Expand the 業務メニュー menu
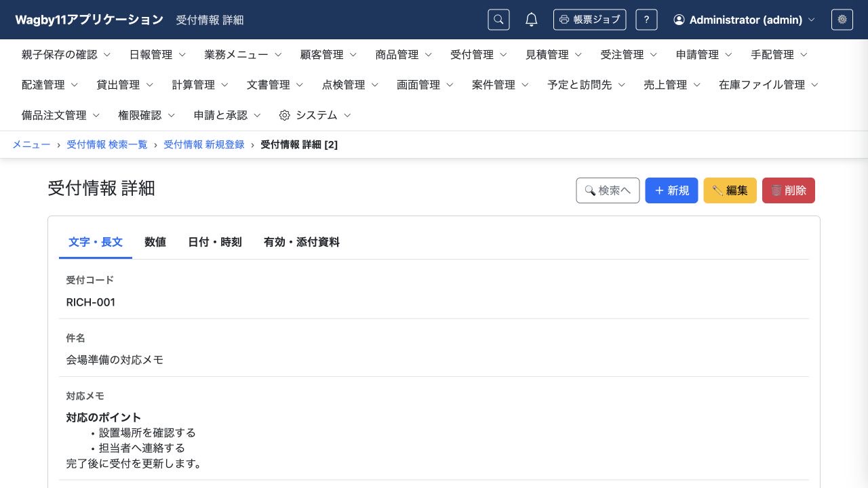868x488 pixels. [x=242, y=55]
